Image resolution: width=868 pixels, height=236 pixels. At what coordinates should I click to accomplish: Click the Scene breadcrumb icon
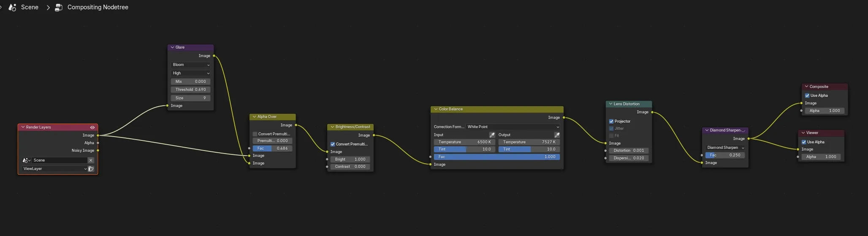13,7
